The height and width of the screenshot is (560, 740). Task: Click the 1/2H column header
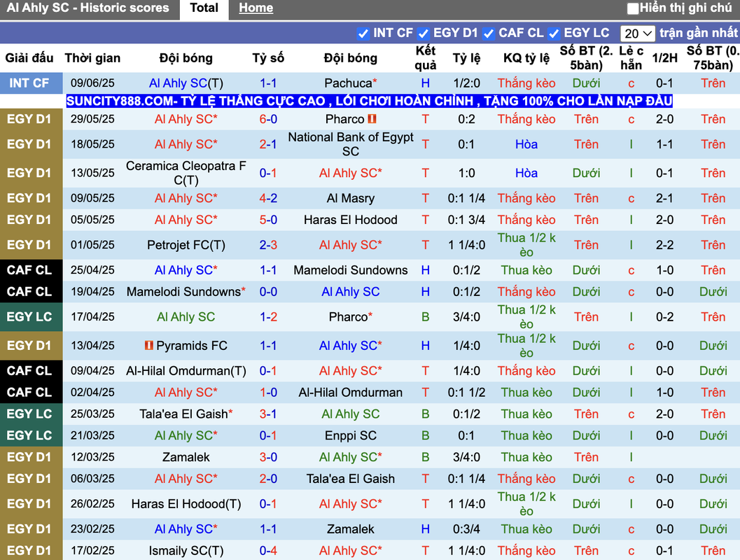coord(664,58)
